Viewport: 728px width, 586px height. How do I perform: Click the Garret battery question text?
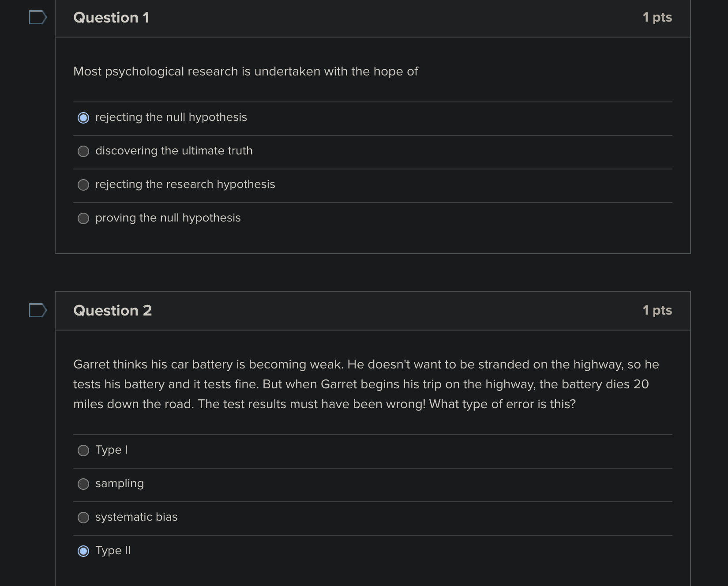click(x=365, y=384)
